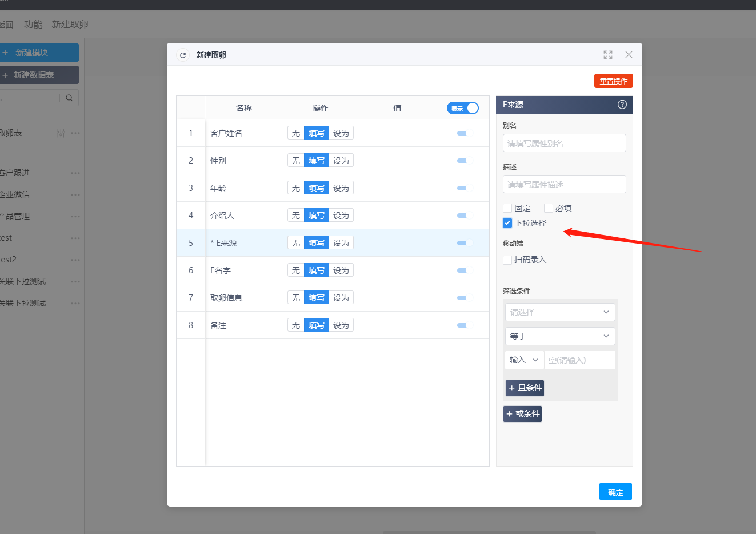Click the 重置操作 button
This screenshot has height=534, width=756.
[x=614, y=81]
